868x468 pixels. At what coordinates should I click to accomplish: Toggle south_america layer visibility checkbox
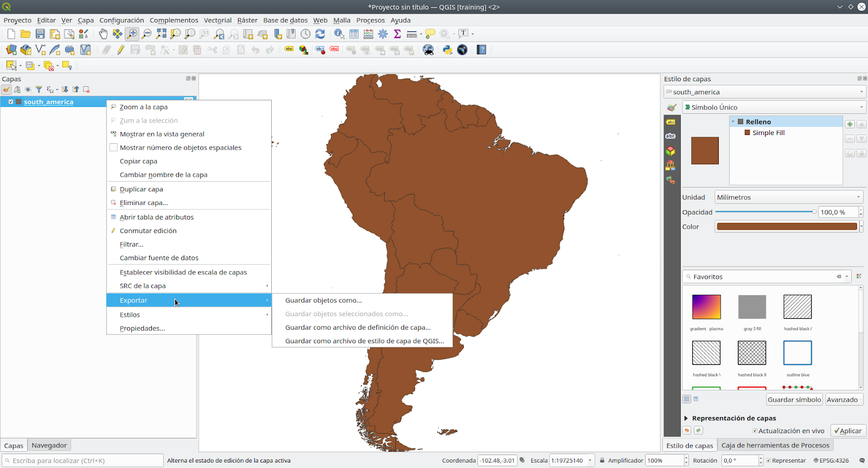(11, 102)
